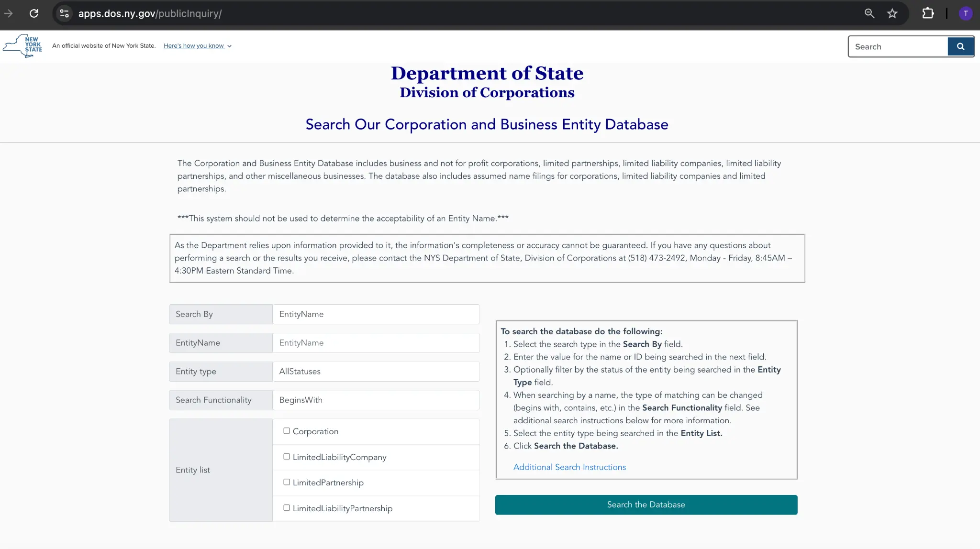Click the site Search text field
The height and width of the screenshot is (549, 980).
898,46
